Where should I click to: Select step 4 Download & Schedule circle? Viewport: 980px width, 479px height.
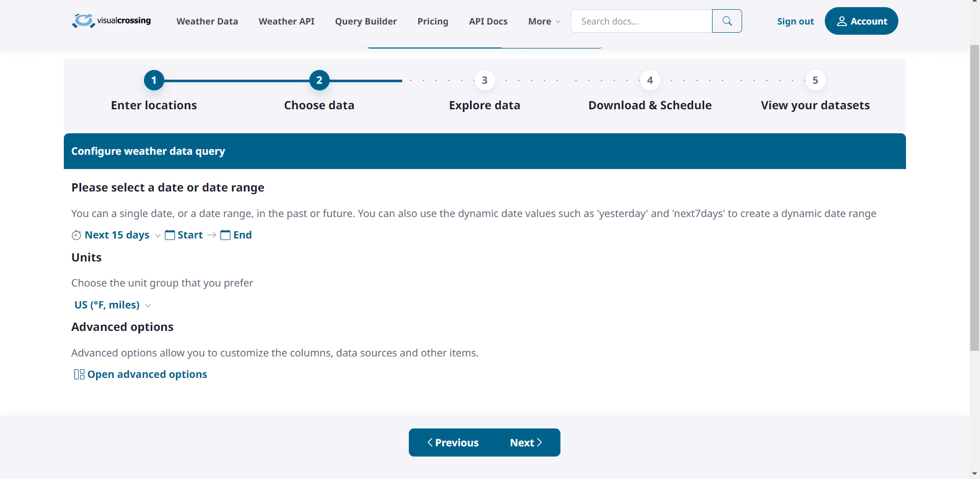pyautogui.click(x=650, y=80)
